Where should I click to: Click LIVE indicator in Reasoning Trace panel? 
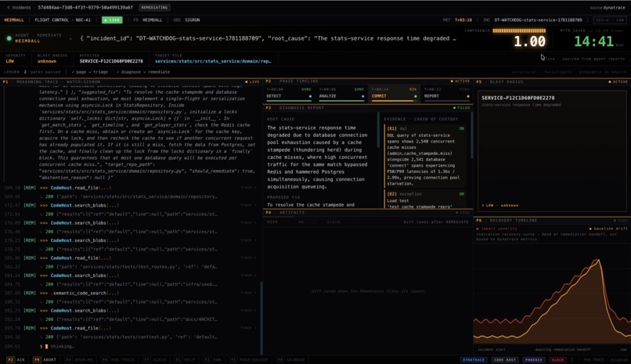252,81
